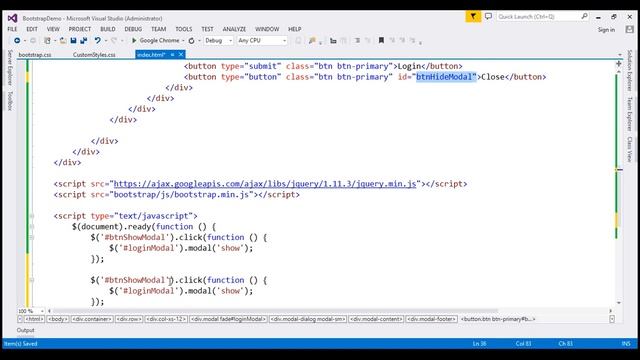Click the Navigate Backward toolbar icon
640x360 pixels.
click(x=17, y=40)
